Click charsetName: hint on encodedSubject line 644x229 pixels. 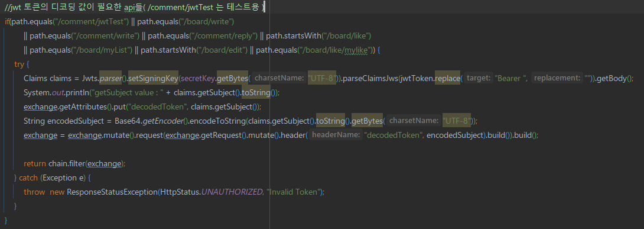click(414, 121)
